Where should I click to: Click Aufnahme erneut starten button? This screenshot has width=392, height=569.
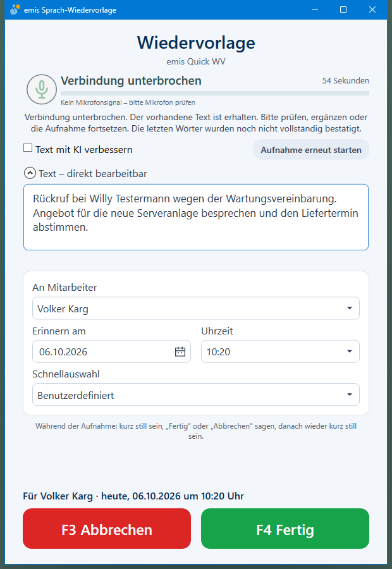[311, 150]
